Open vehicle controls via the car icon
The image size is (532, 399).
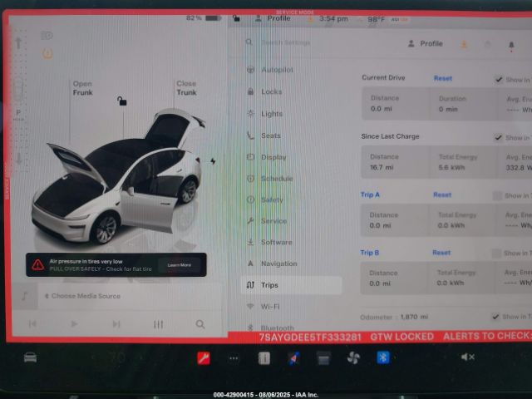tap(30, 357)
